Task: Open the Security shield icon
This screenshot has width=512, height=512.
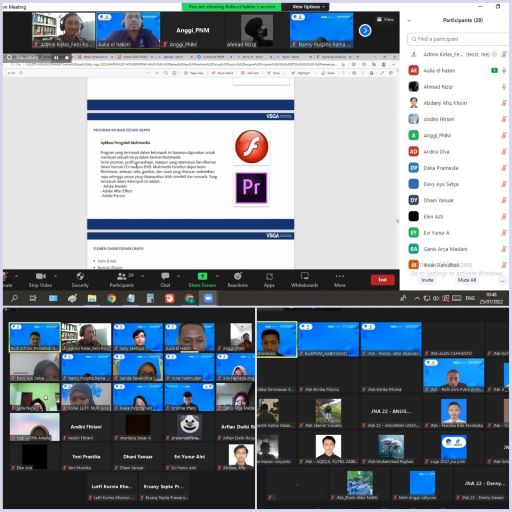Action: coord(80,276)
